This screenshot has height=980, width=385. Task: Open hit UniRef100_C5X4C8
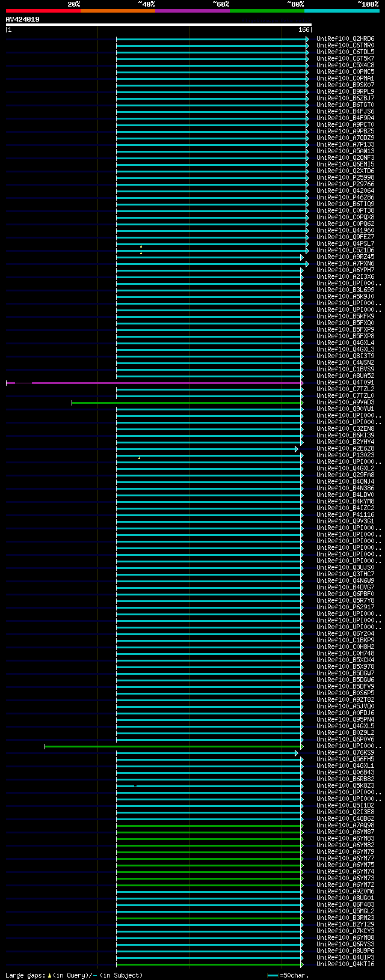(345, 65)
